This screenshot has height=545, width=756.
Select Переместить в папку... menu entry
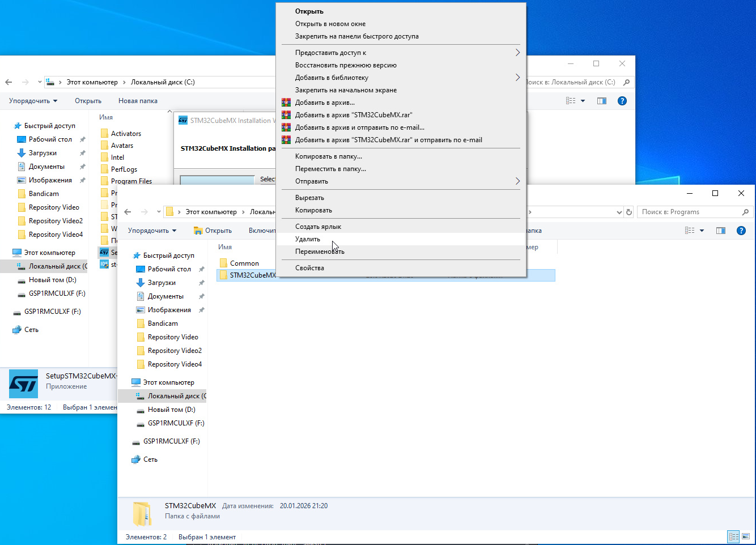click(401, 169)
